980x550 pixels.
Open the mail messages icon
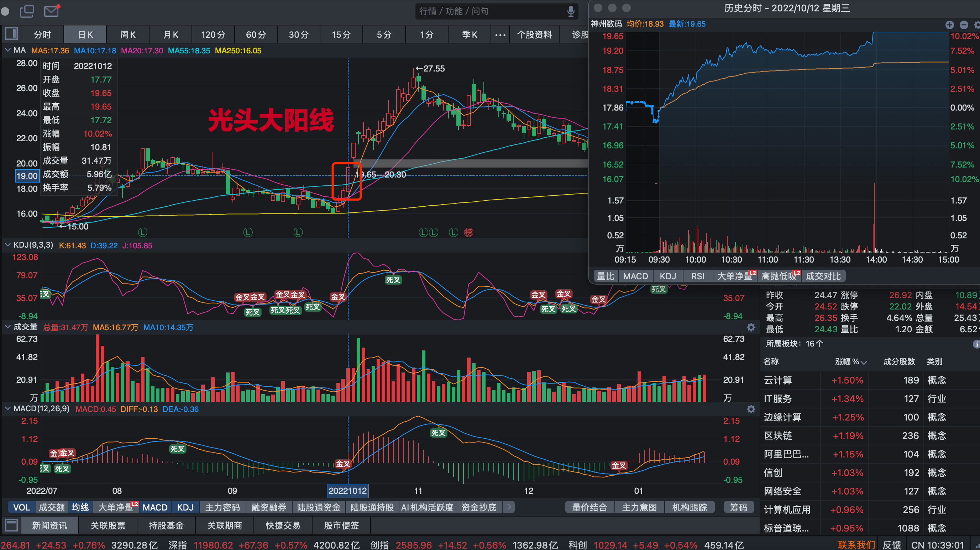pos(51,11)
